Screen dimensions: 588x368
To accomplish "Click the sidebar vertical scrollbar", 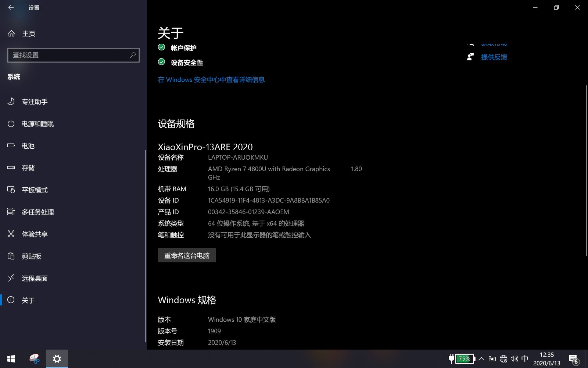I will (x=146, y=246).
